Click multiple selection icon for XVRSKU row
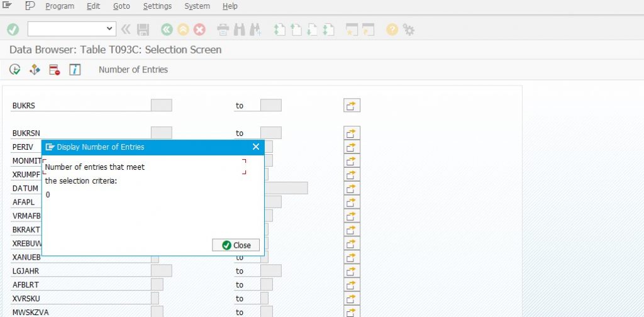The height and width of the screenshot is (317, 644). tap(352, 299)
